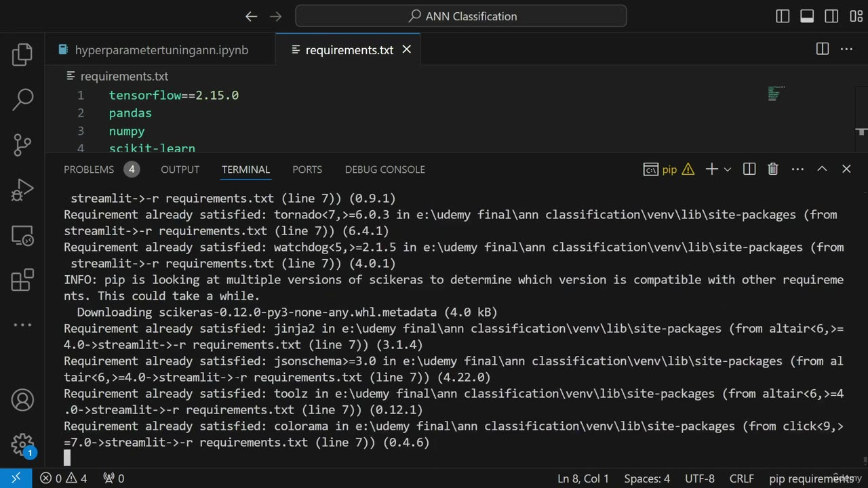Open the editor More Actions menu
The image size is (868, 488).
click(x=846, y=49)
